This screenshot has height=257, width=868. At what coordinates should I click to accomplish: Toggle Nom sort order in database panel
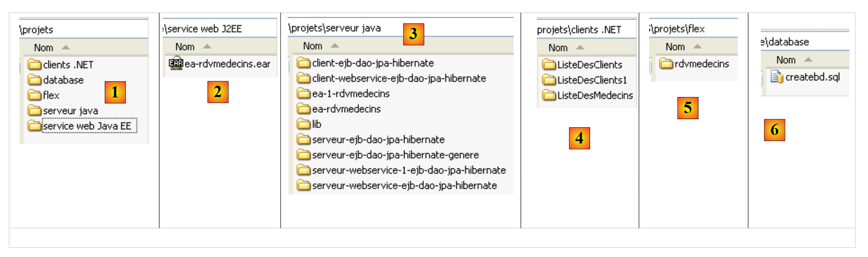[808, 60]
